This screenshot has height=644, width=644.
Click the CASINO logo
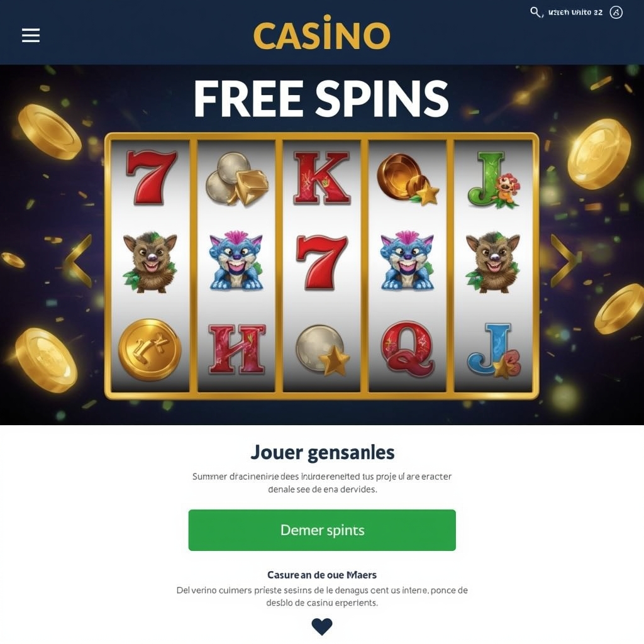click(x=321, y=33)
